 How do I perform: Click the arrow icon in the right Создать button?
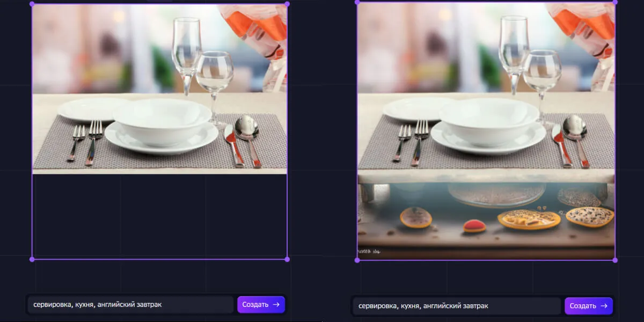click(604, 306)
